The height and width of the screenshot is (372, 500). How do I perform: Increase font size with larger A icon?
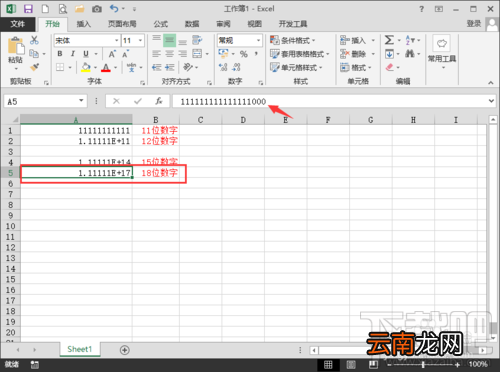[x=112, y=54]
